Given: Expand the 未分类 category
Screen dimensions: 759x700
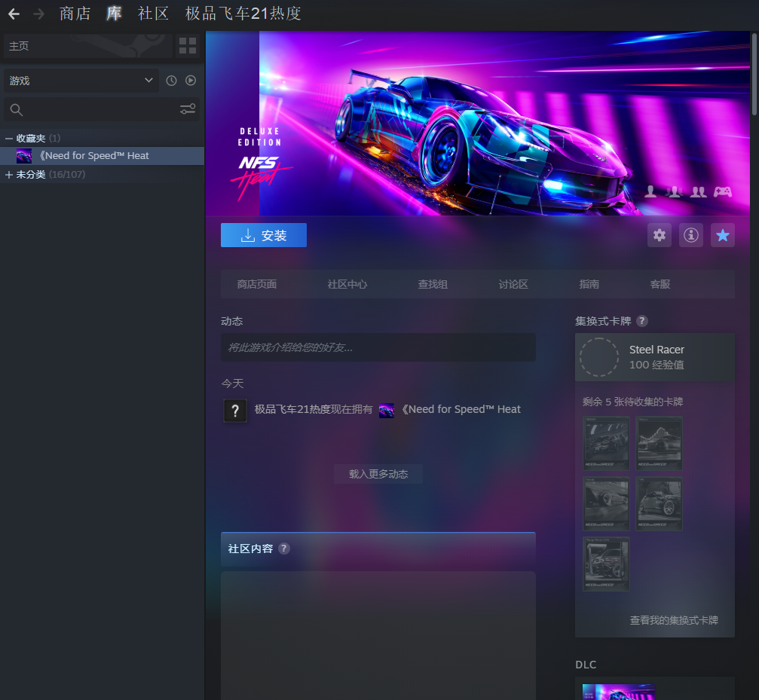Looking at the screenshot, I should 9,175.
